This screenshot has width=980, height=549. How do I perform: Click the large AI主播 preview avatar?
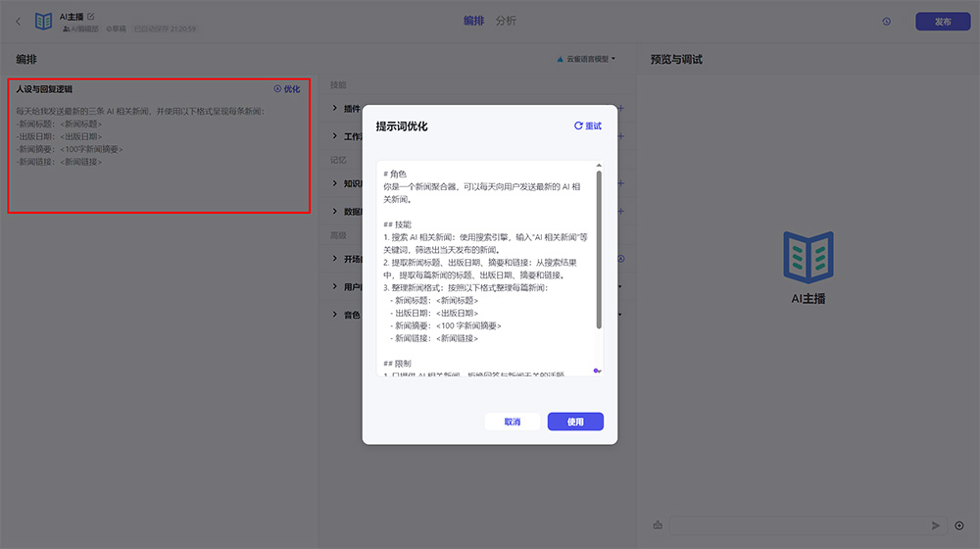pos(808,257)
